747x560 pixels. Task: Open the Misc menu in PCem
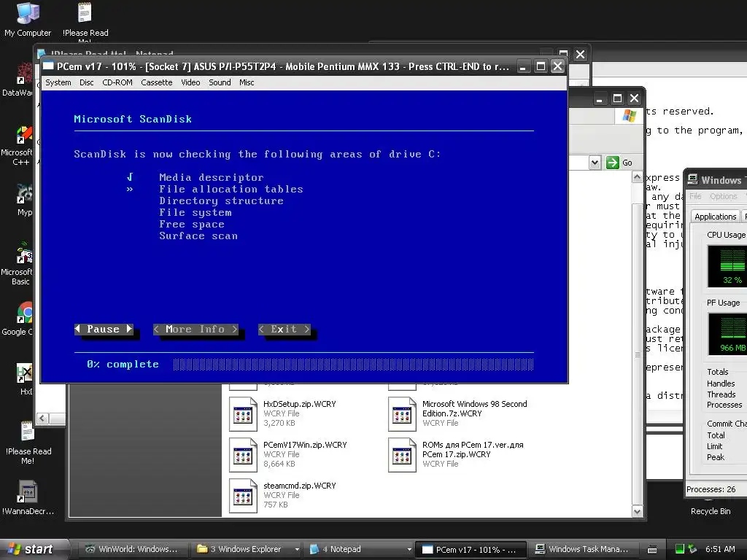pos(247,82)
